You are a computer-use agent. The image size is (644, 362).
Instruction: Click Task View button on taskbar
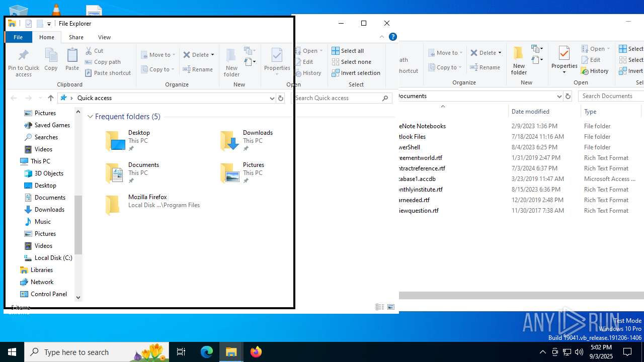[181, 352]
